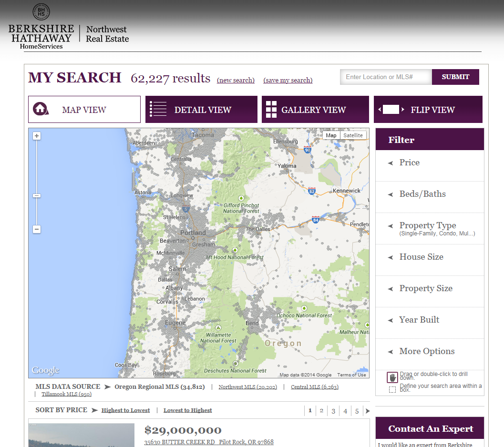
Task: Click the Gifford Pinchot forest tree marker
Action: 241,198
